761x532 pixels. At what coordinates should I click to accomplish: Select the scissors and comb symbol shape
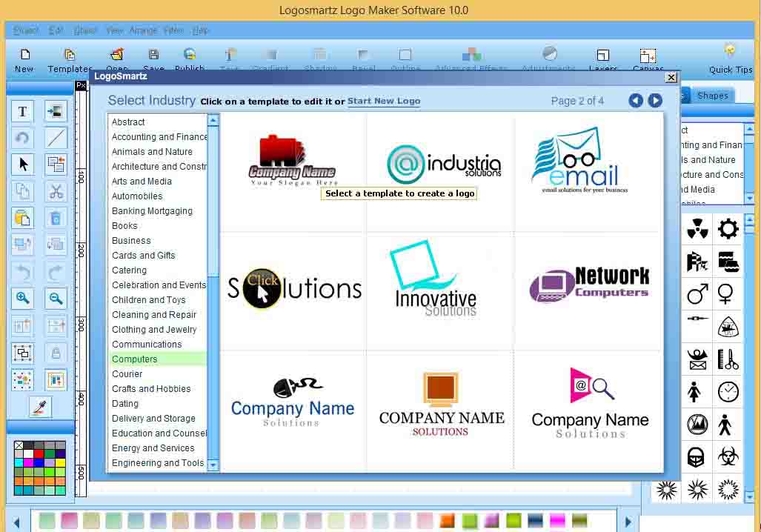[728, 359]
